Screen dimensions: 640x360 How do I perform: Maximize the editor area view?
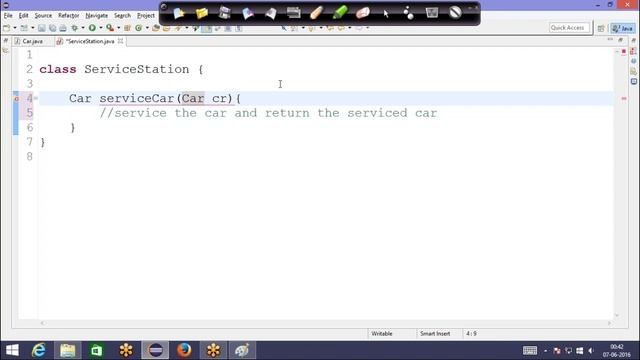point(620,40)
